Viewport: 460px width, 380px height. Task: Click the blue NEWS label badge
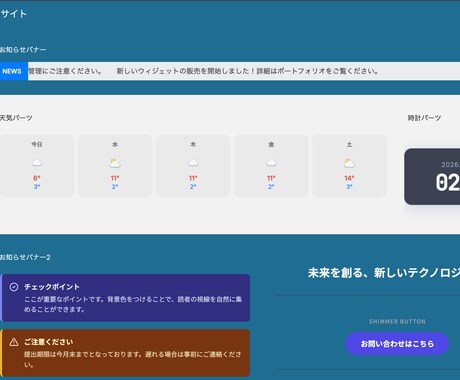pyautogui.click(x=14, y=71)
